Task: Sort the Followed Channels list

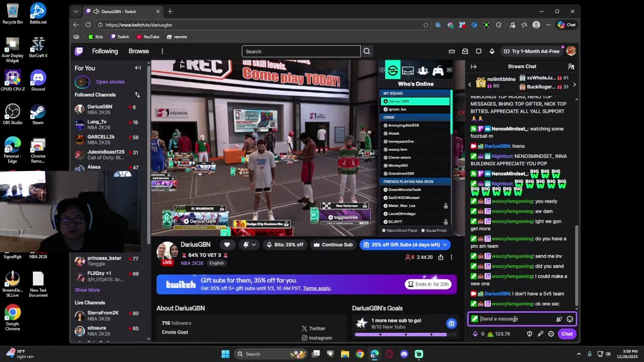Action: 137,95
